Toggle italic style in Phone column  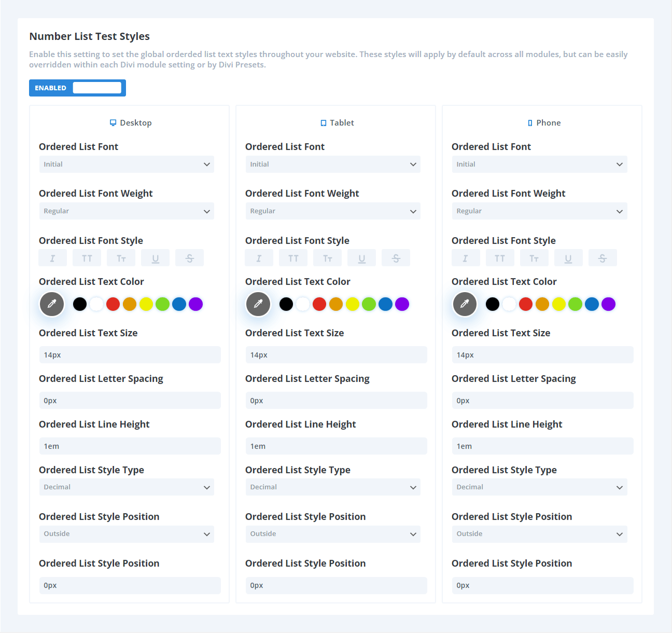pyautogui.click(x=466, y=258)
